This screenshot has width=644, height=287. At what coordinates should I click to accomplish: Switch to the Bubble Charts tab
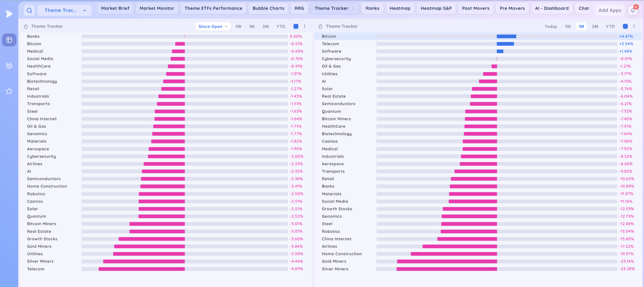pos(268,8)
